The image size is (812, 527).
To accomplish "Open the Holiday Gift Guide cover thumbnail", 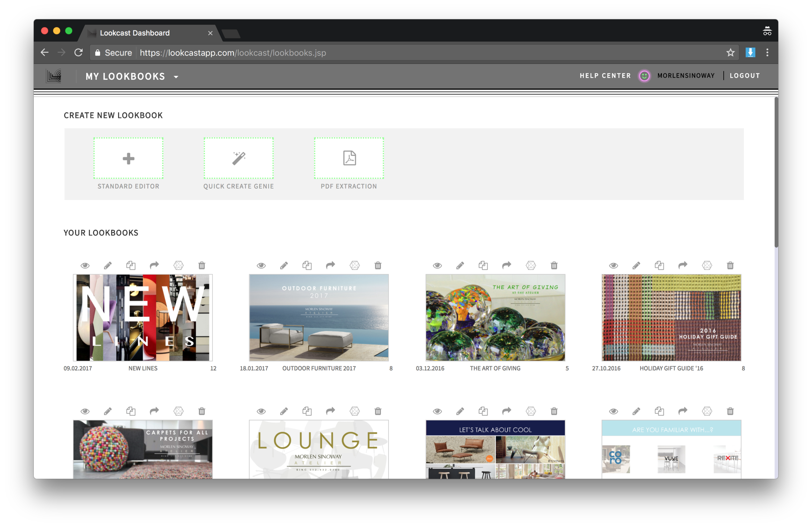I will (x=671, y=318).
